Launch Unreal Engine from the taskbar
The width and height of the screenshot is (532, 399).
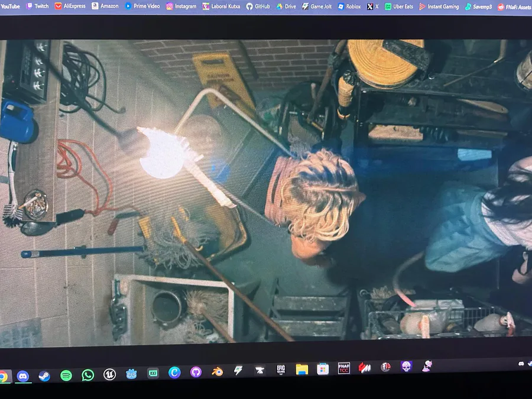(x=109, y=374)
